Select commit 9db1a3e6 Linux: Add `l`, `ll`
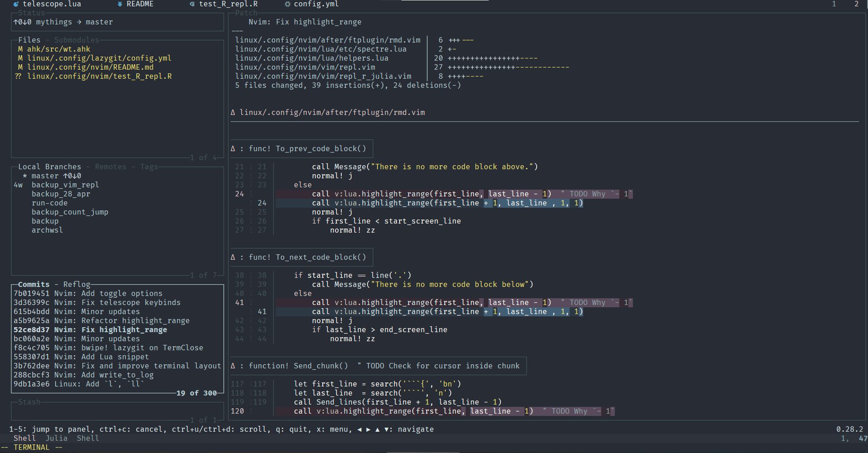The image size is (868, 453). 118,384
